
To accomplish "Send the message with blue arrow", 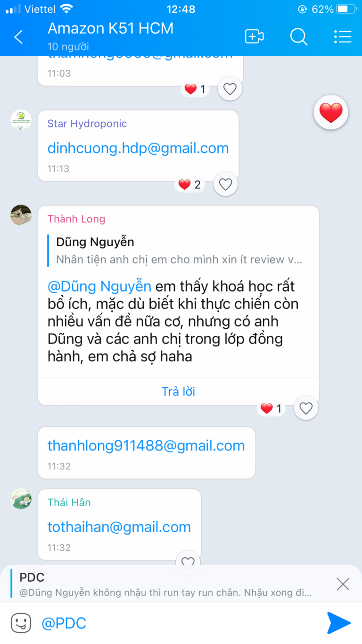I will tap(338, 623).
